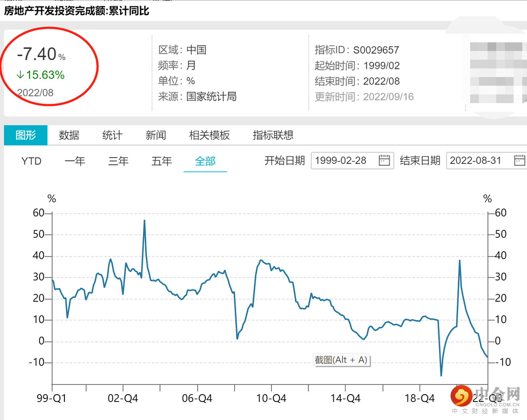Select the YTD time range
Screen dimensions: 527x420
click(x=31, y=161)
